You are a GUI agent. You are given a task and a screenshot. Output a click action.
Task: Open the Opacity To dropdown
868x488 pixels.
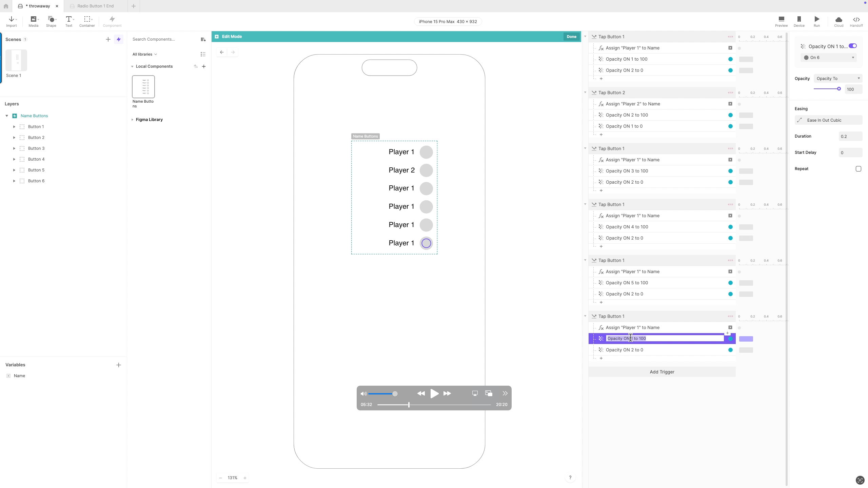pyautogui.click(x=838, y=78)
